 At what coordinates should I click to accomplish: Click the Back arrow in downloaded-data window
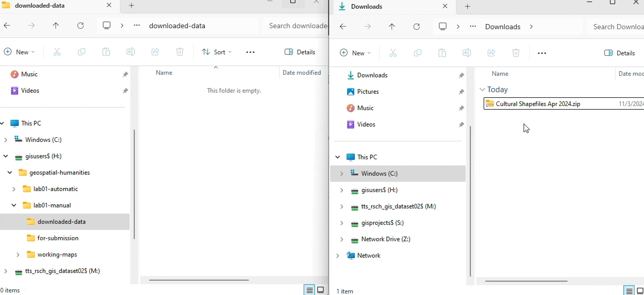click(x=7, y=26)
